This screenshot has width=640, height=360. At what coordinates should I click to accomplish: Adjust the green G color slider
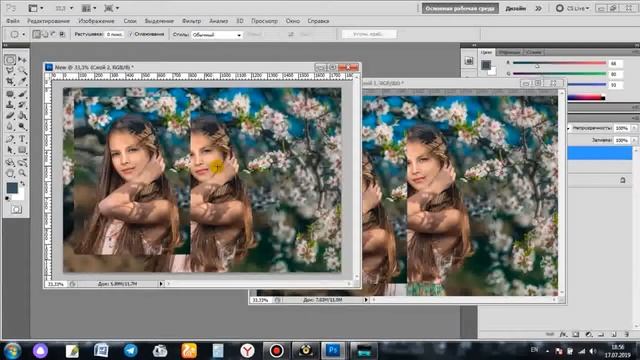tap(559, 74)
